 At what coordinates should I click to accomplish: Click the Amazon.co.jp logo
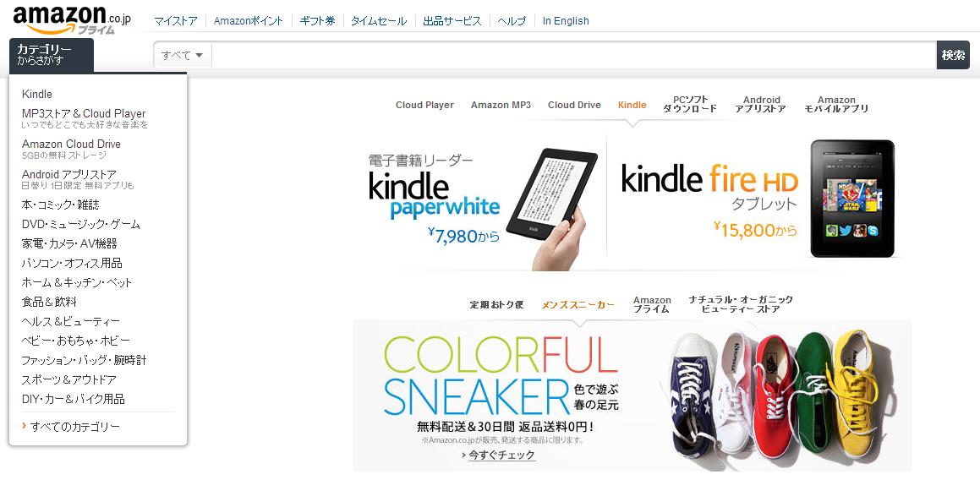pos(71,19)
